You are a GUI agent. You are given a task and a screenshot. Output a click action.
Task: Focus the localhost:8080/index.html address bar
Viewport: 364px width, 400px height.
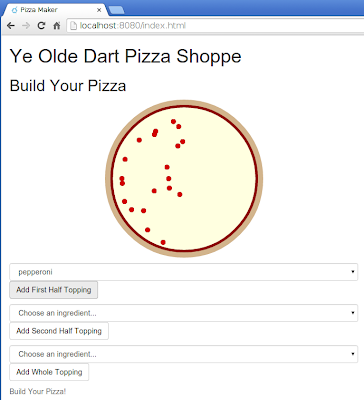pos(215,26)
